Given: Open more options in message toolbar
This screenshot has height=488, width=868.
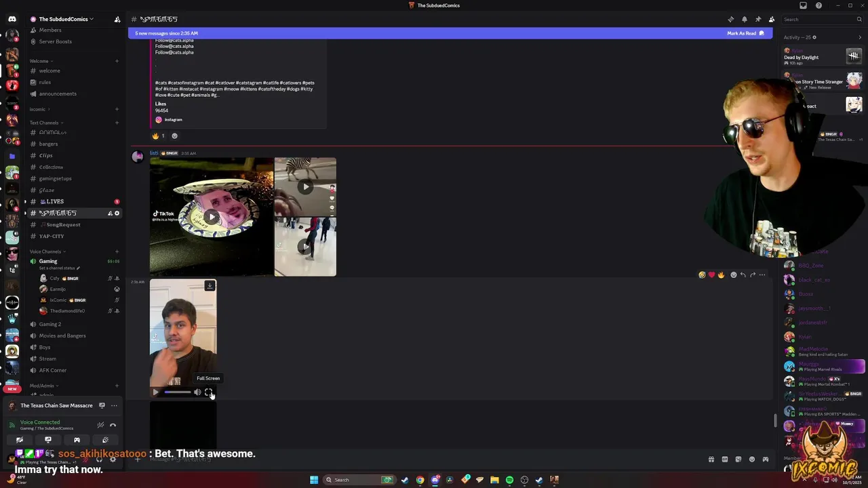Looking at the screenshot, I should point(762,274).
